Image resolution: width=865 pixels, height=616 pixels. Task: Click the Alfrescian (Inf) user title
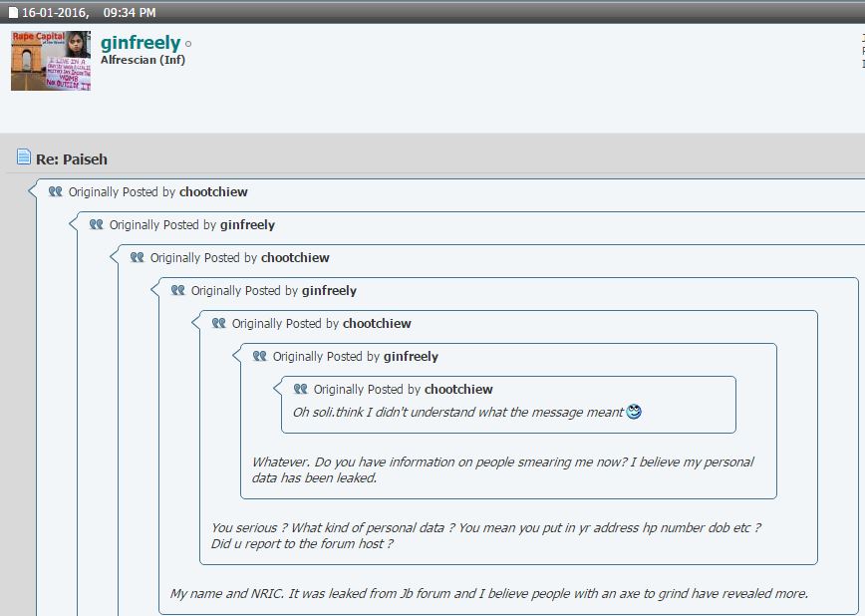pos(143,60)
